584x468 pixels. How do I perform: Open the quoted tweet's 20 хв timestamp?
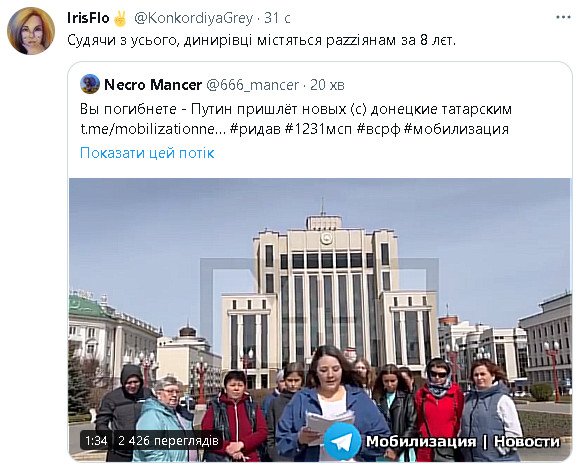327,85
